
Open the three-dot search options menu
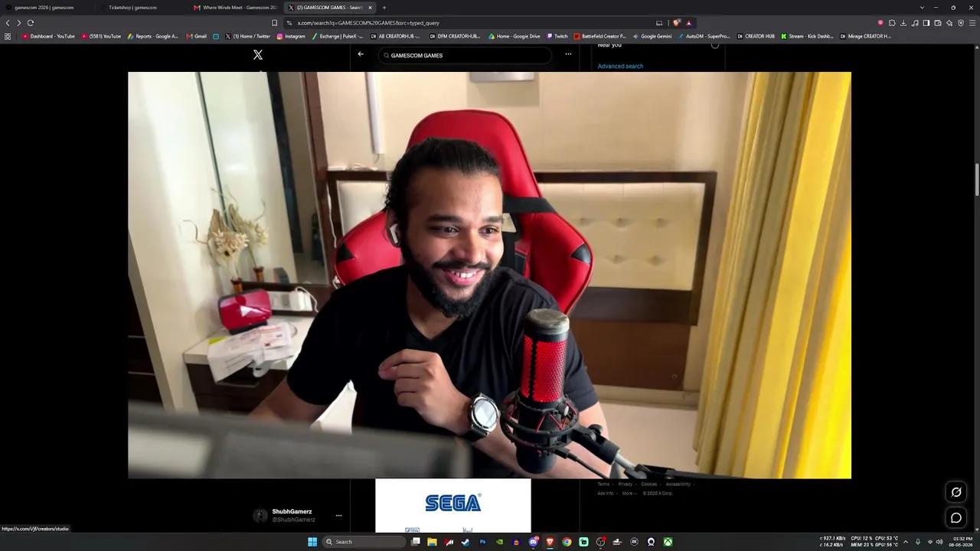coord(568,54)
